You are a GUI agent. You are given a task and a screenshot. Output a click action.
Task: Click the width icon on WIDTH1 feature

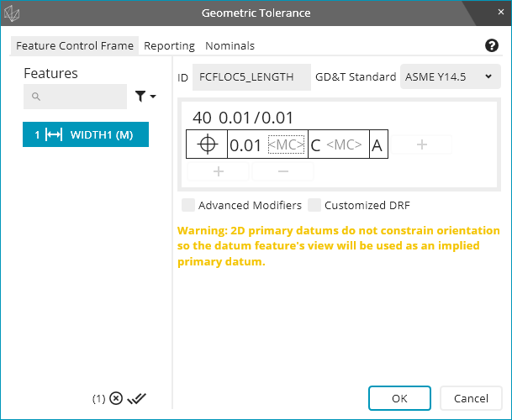(54, 134)
